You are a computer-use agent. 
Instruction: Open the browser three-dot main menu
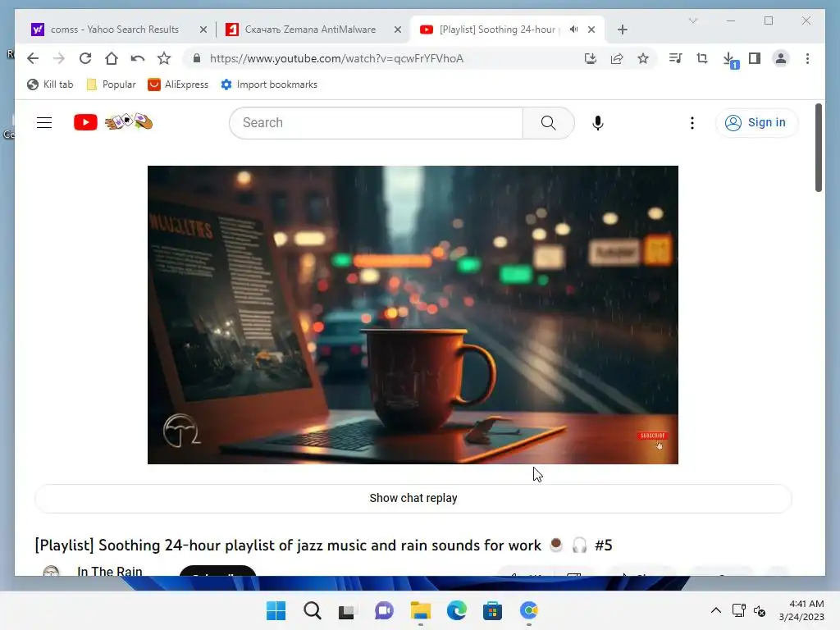click(x=807, y=58)
